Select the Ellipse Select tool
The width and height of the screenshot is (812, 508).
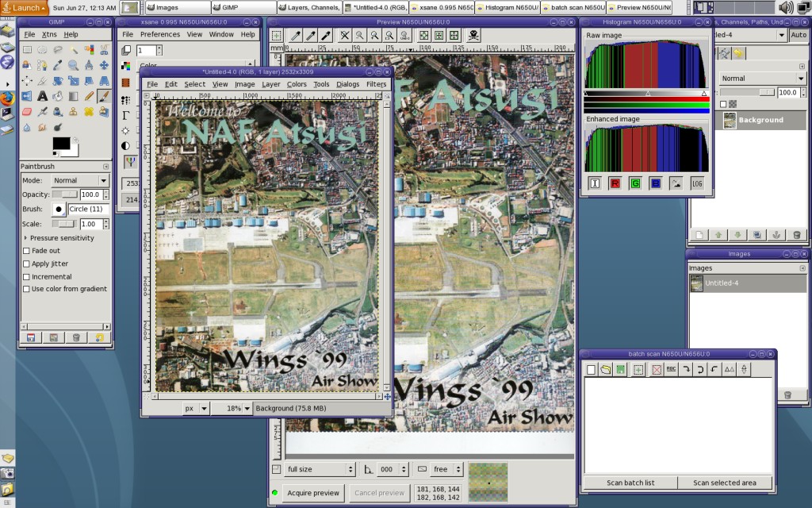pos(42,50)
